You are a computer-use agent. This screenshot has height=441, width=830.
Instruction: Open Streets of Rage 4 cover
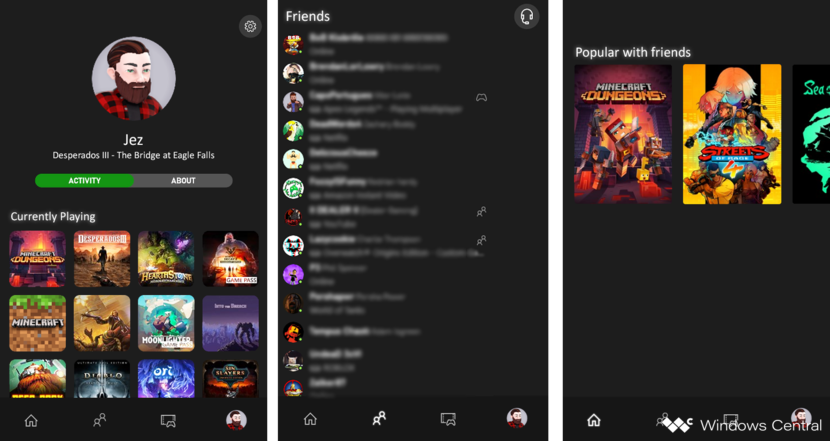coord(732,134)
